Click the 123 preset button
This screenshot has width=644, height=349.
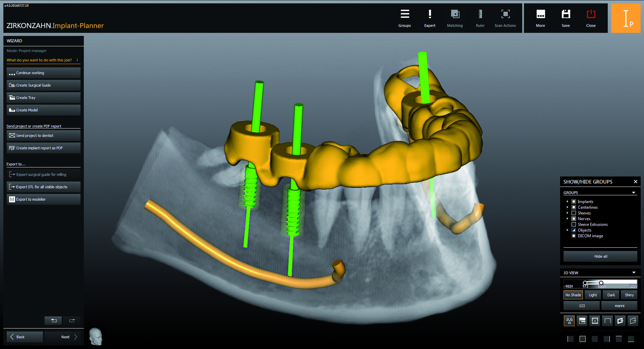(x=582, y=306)
